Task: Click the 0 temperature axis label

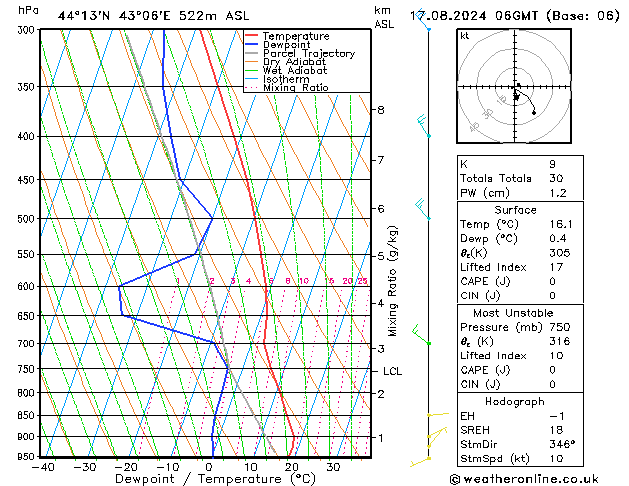Action: (x=209, y=467)
